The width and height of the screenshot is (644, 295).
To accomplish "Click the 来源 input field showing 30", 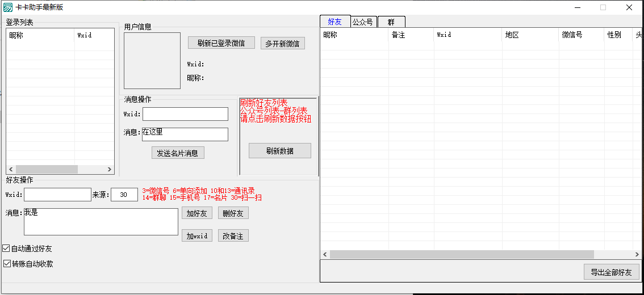I will click(124, 195).
